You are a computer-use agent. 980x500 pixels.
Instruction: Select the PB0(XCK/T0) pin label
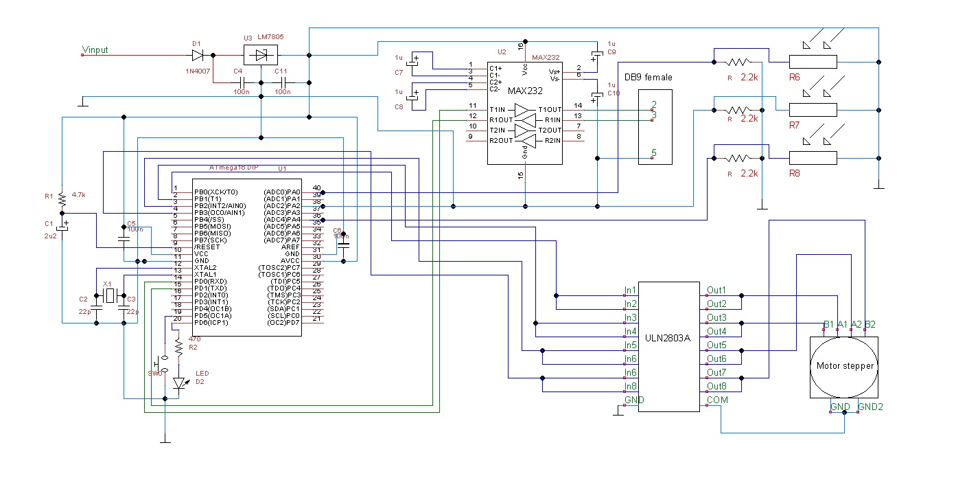point(215,192)
